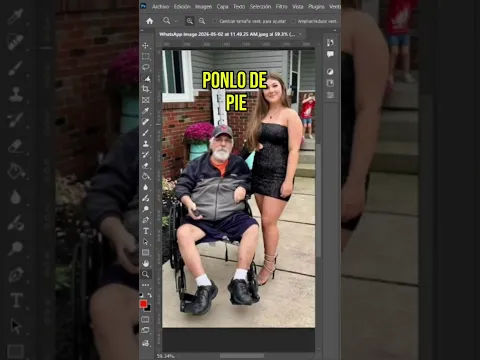Expand the collapsed right panel dock
Image resolution: width=480 pixels, height=360 pixels.
336,31
